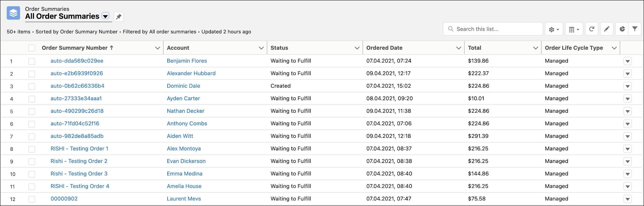This screenshot has height=206, width=644.
Task: Show the charts panel
Action: (622, 29)
